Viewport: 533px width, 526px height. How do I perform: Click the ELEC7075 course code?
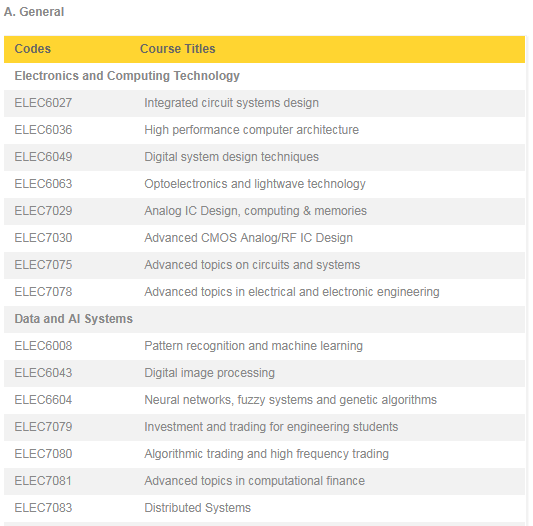click(43, 265)
